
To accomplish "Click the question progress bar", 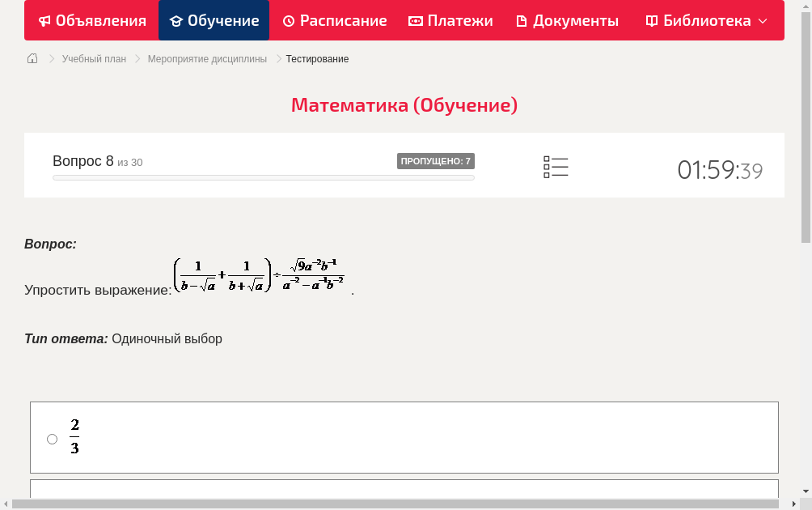I will (x=263, y=176).
